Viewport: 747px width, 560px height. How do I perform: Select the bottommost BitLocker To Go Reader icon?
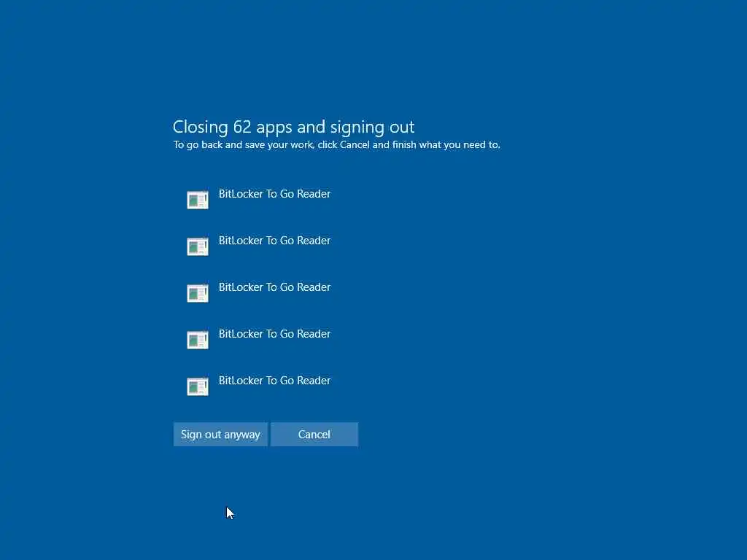[197, 386]
